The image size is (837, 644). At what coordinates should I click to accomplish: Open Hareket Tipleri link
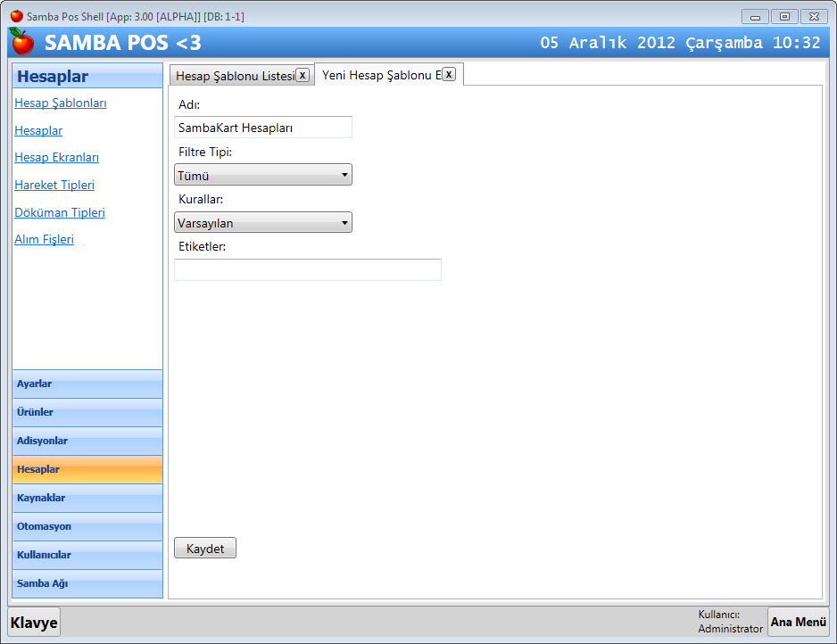point(54,185)
